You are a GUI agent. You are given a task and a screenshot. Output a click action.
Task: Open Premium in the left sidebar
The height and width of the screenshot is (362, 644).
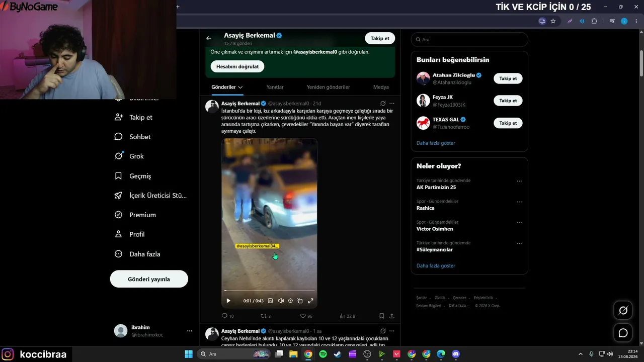(135, 215)
